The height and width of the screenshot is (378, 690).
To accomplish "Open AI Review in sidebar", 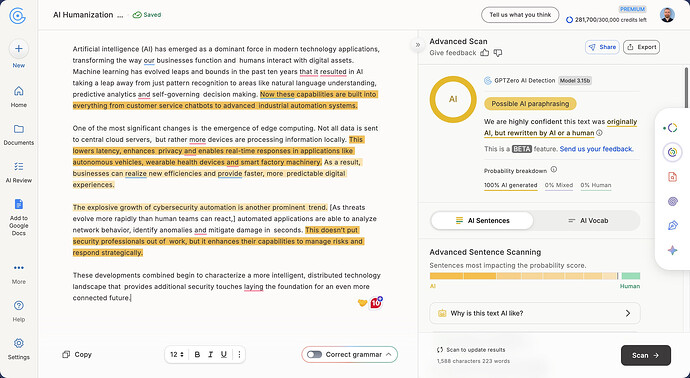I will [18, 172].
